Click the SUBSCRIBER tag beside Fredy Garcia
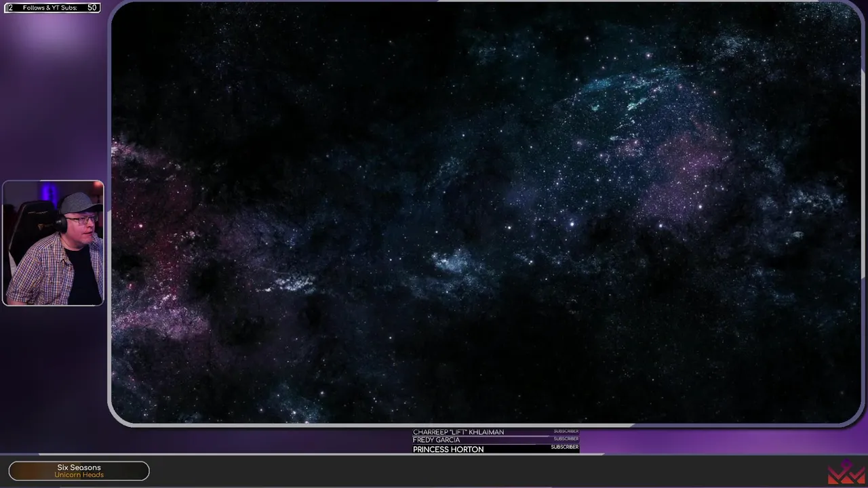Image resolution: width=868 pixels, height=488 pixels. tap(566, 439)
